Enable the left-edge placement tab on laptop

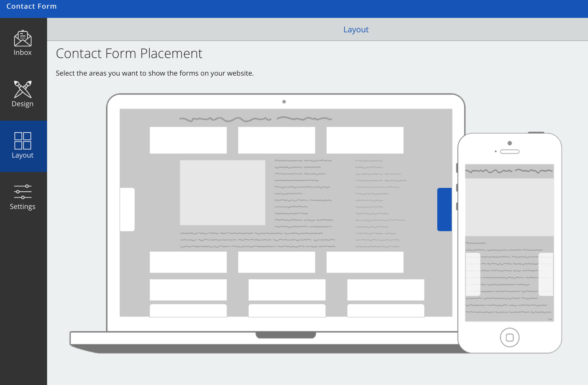coord(127,210)
